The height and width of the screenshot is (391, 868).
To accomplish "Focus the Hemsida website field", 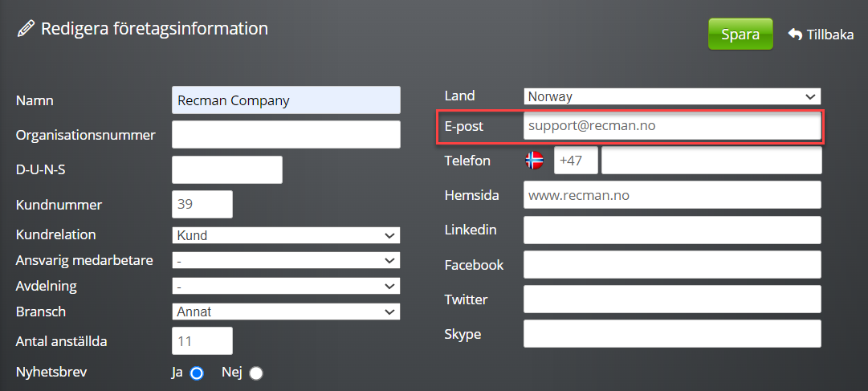I will pos(672,195).
